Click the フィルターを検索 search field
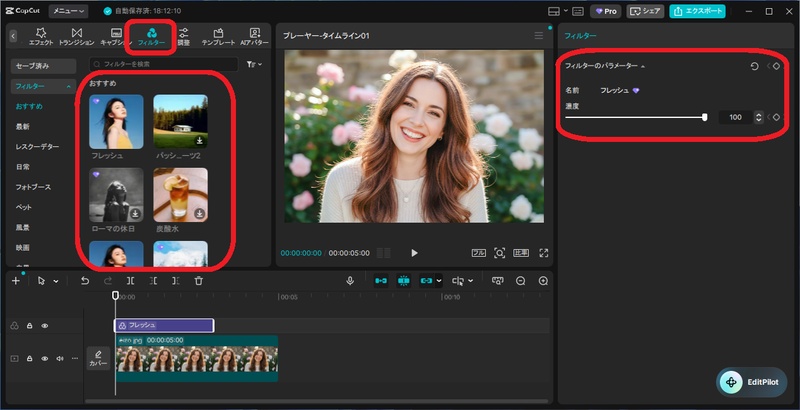 coord(164,64)
